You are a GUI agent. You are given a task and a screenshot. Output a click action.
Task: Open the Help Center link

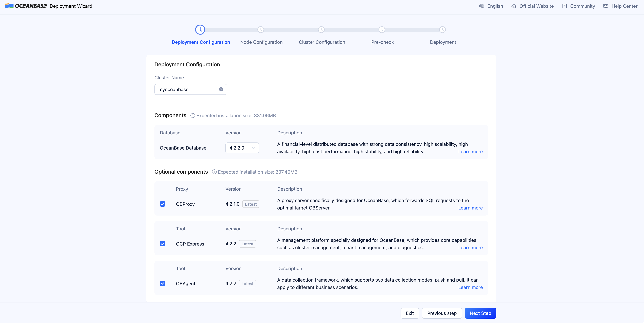(624, 6)
